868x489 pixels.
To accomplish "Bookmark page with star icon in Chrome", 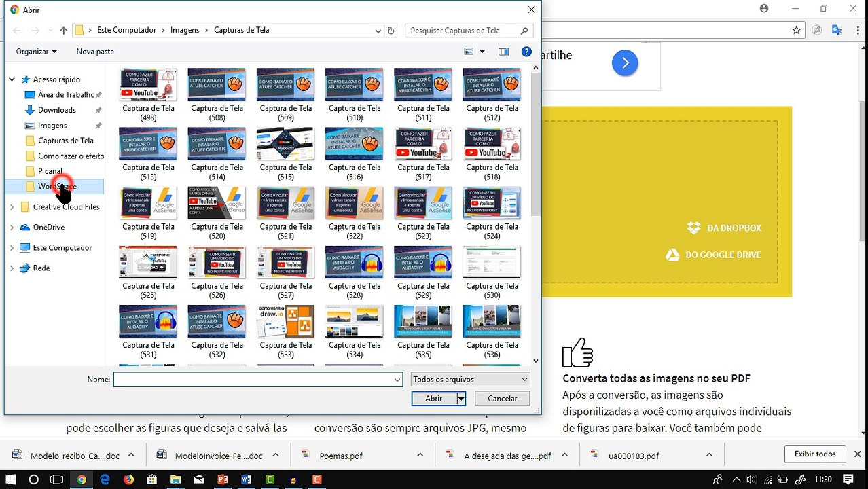I will point(797,30).
